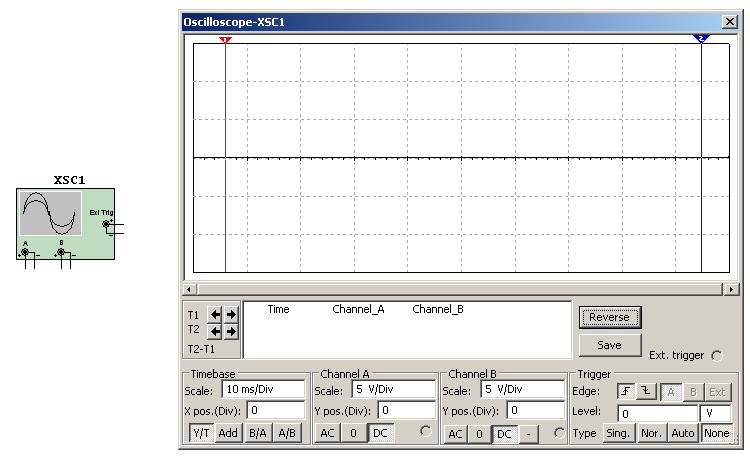Click the Save button
This screenshot has height=457, width=750.
(x=609, y=345)
